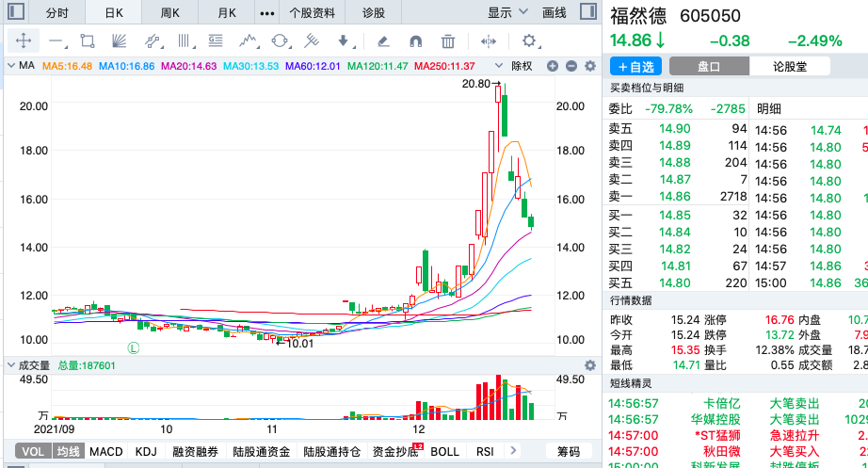
Task: Click the green L marker on chart
Action: tap(134, 347)
